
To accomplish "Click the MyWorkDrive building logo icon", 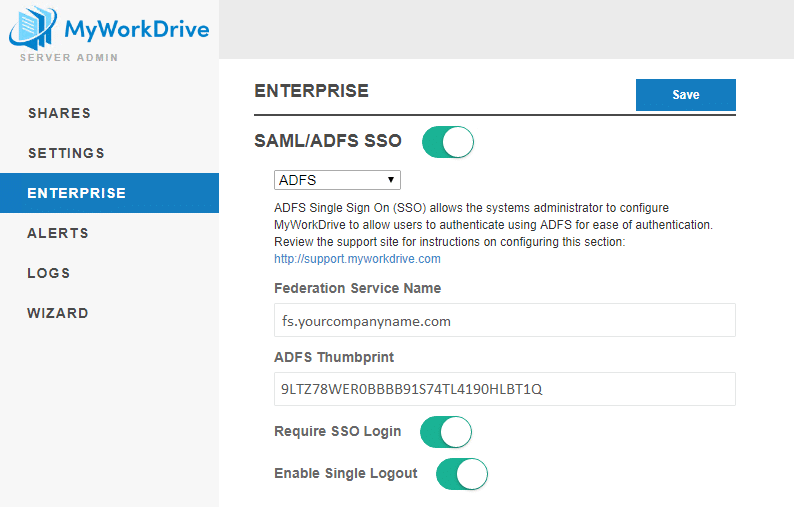I will point(29,28).
